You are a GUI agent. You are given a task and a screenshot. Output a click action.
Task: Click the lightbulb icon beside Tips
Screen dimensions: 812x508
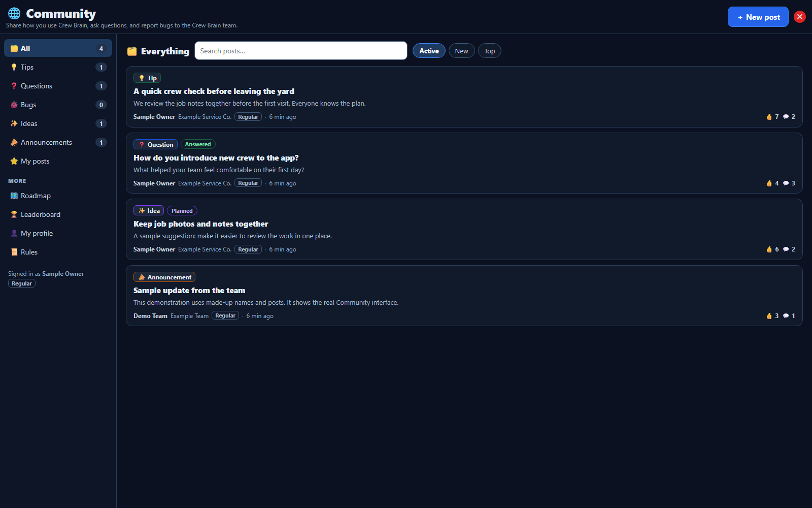point(14,67)
